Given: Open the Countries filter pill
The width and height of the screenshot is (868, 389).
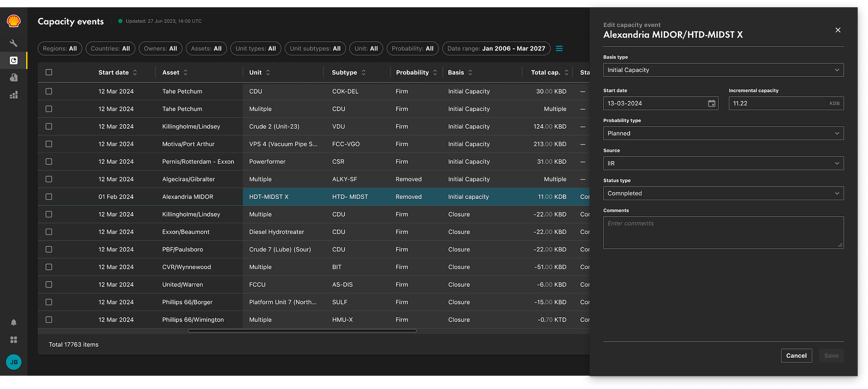Looking at the screenshot, I should 110,48.
